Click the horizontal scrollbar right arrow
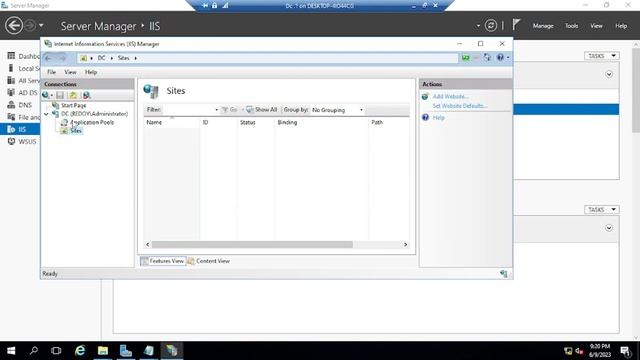640x360 pixels. point(405,244)
